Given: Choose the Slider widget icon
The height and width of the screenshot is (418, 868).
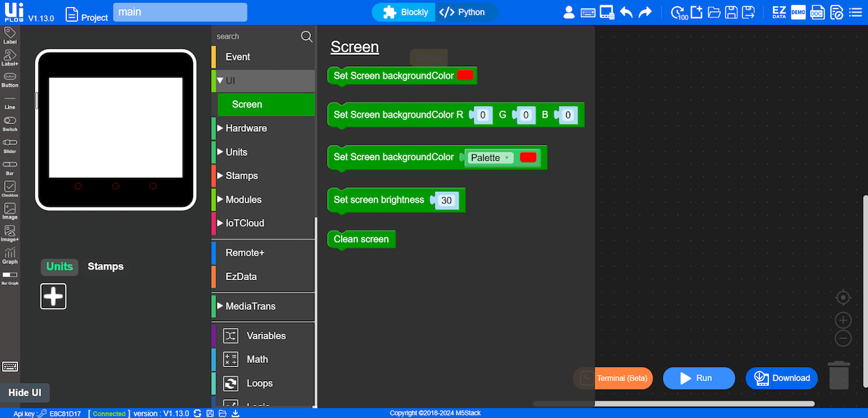Looking at the screenshot, I should (x=10, y=145).
